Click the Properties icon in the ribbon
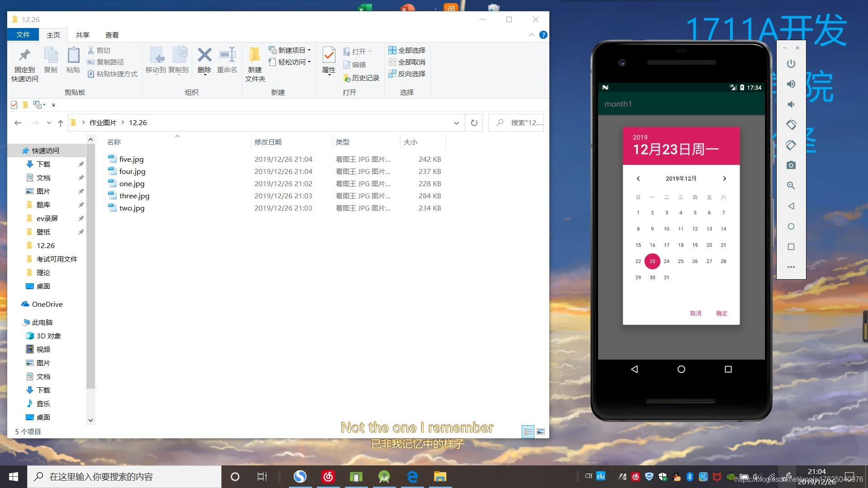 [329, 56]
